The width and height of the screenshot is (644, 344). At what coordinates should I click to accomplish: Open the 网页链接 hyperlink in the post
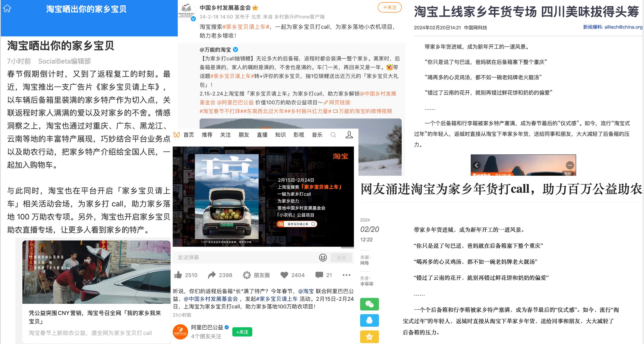coord(339,103)
